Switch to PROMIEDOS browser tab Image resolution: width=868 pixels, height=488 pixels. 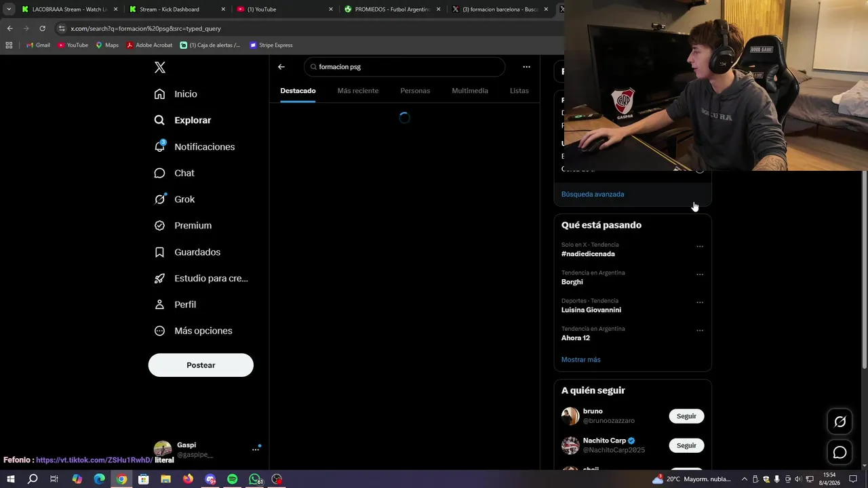tap(392, 9)
